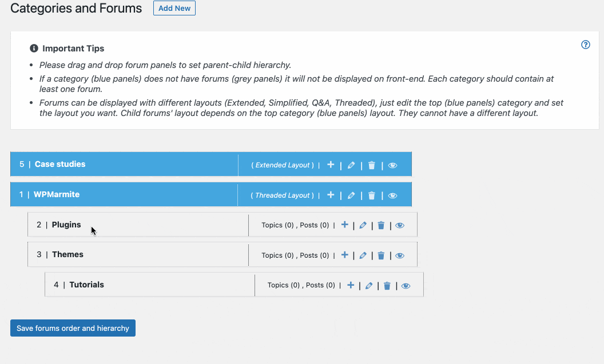The image size is (604, 364).
Task: Add a subforum to Plugins
Action: click(x=345, y=225)
